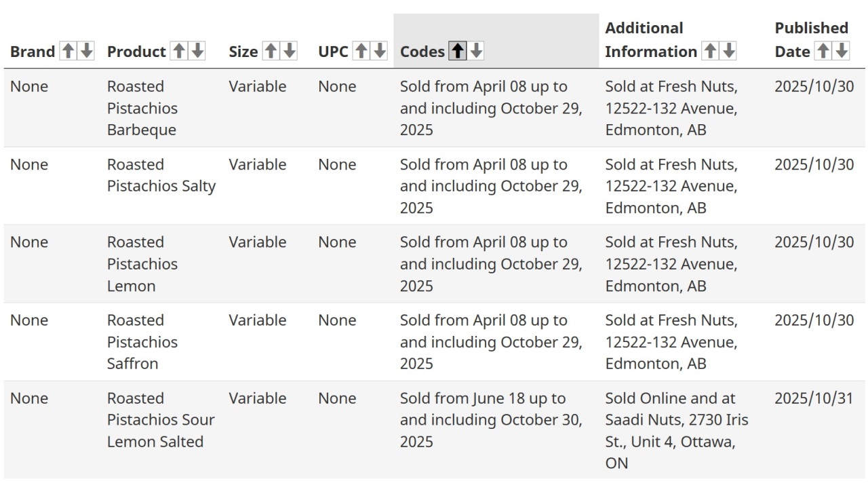Sort Product column ascending arrow
The height and width of the screenshot is (492, 868).
(x=179, y=51)
